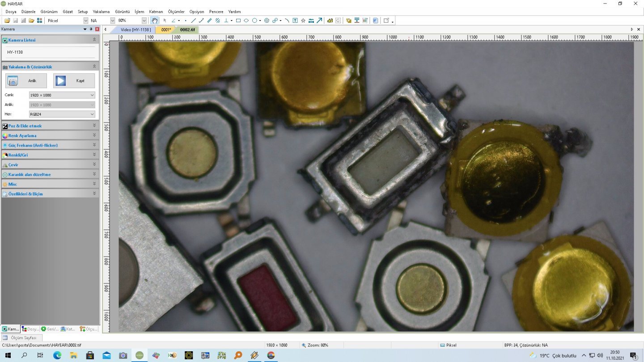The image size is (644, 362).
Task: Open Microsoft Edge from the taskbar
Action: (57, 356)
